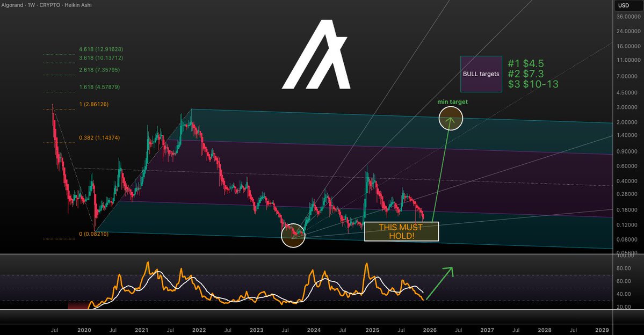Click 20.00 on the RSI axis
This screenshot has height=335, width=644.
tap(624, 307)
